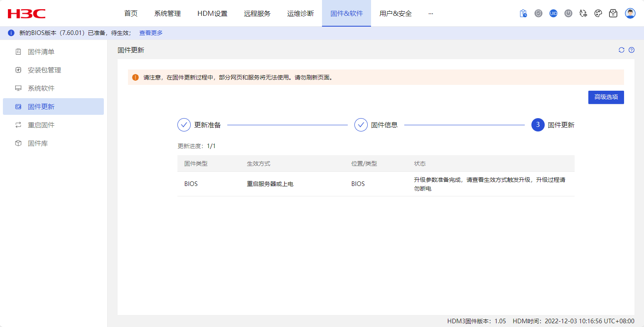Open the theme palette icon
This screenshot has width=644, height=327.
coord(598,13)
